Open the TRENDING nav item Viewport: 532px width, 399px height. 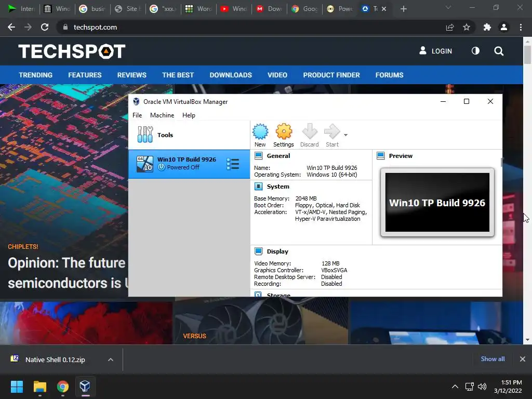coord(36,75)
